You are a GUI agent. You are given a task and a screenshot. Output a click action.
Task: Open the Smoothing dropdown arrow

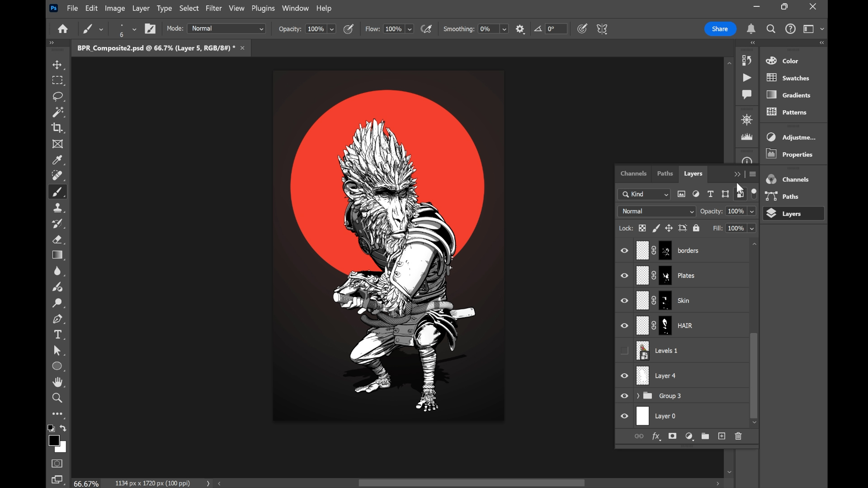tap(505, 29)
